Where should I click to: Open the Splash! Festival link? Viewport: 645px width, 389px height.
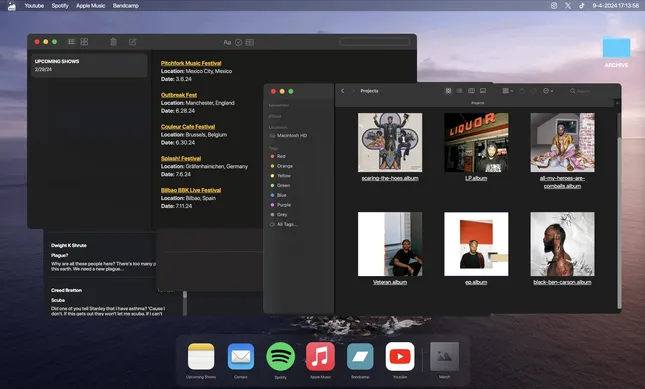tap(181, 158)
